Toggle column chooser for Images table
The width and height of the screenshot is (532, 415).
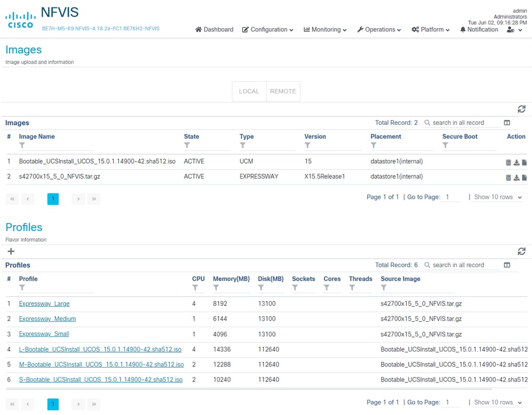[x=507, y=123]
